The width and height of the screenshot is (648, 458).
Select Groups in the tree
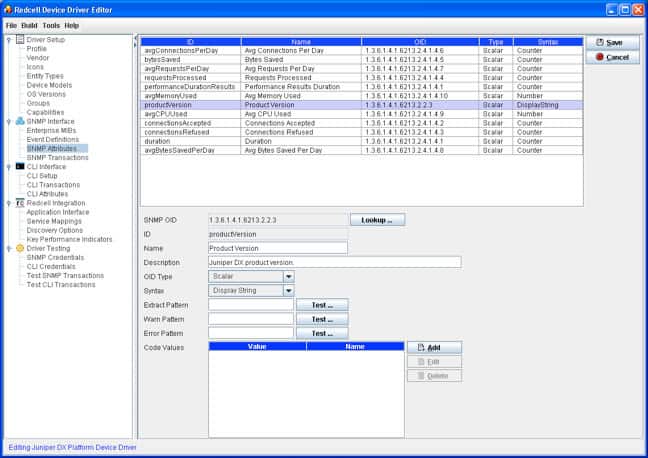tap(38, 103)
